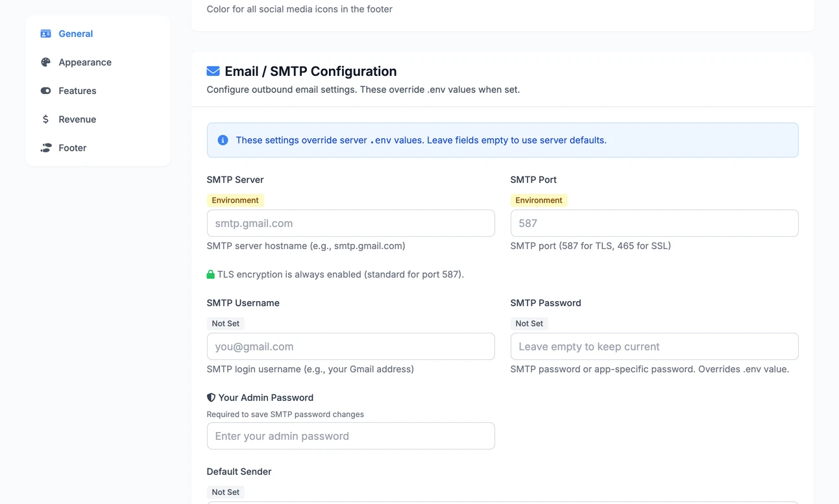Click the Default Sender label

(x=239, y=472)
